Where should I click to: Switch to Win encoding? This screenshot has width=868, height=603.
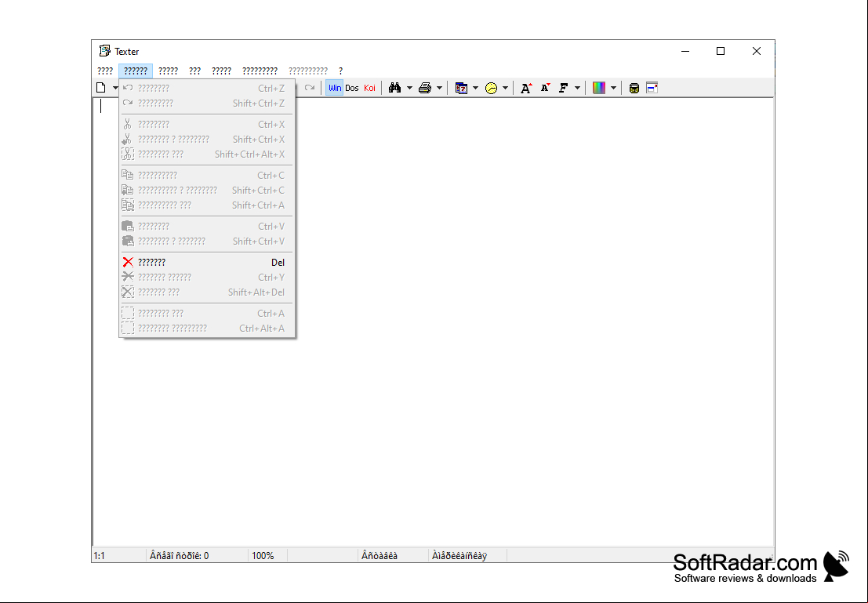click(334, 88)
